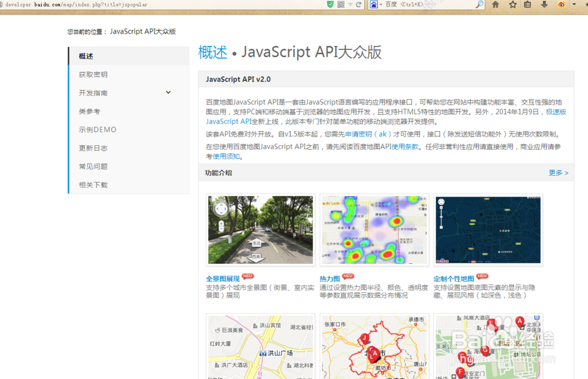Open the downloads arrow icon
This screenshot has width=588, height=379.
click(544, 5)
